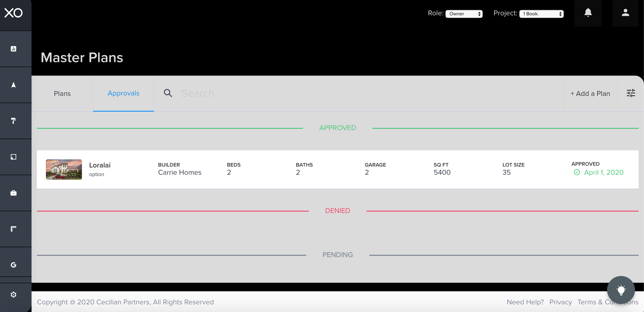Viewport: 644px width, 312px height.
Task: Expand the Role dropdown showing Owner
Action: (464, 14)
